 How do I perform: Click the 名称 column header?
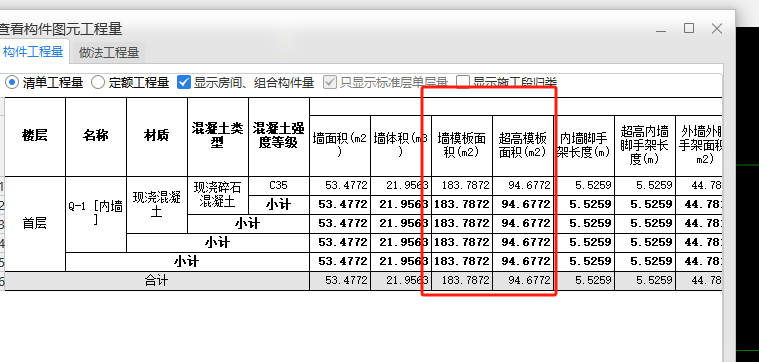click(x=96, y=137)
